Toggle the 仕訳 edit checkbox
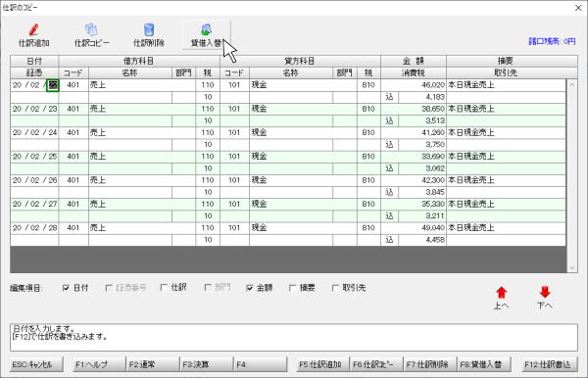Screen dimensions: 588x378 [x=164, y=288]
